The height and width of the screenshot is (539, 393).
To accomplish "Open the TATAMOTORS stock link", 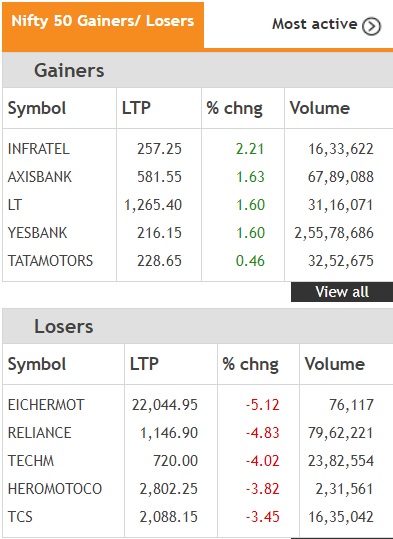I will (50, 261).
